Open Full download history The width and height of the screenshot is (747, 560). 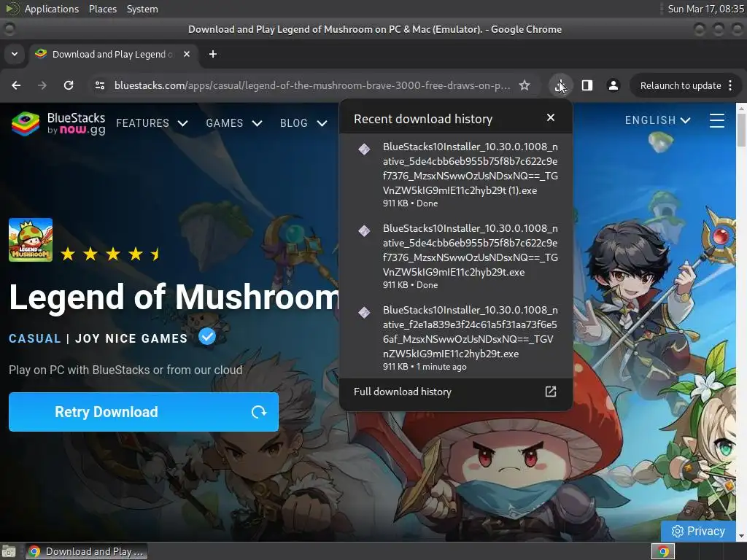[x=456, y=392]
